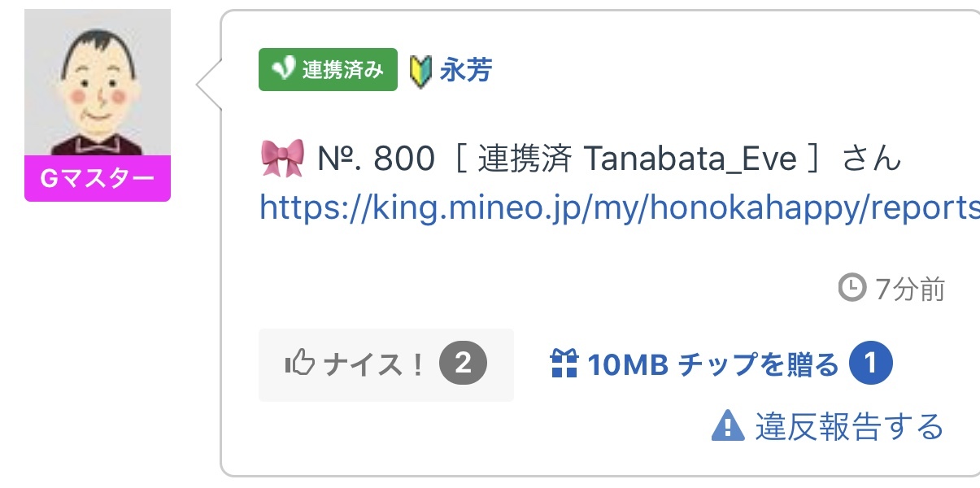Open the profile of user 永芳
The image size is (980, 488).
[466, 71]
